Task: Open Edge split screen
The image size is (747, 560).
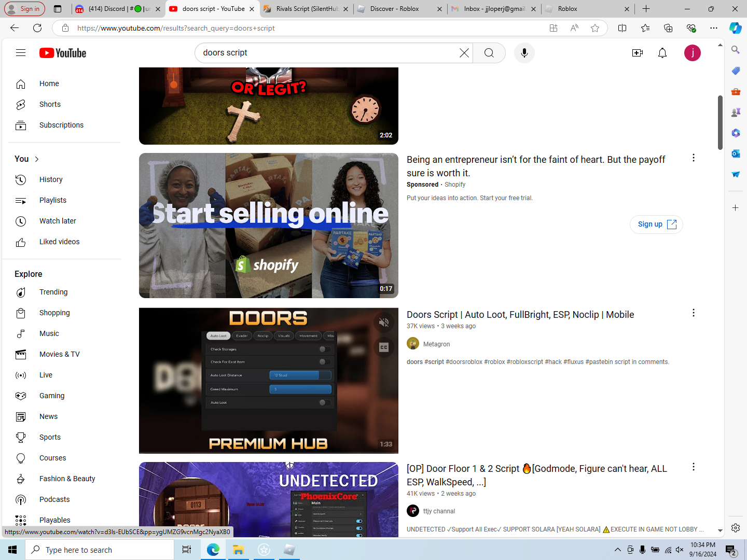Action: click(622, 28)
